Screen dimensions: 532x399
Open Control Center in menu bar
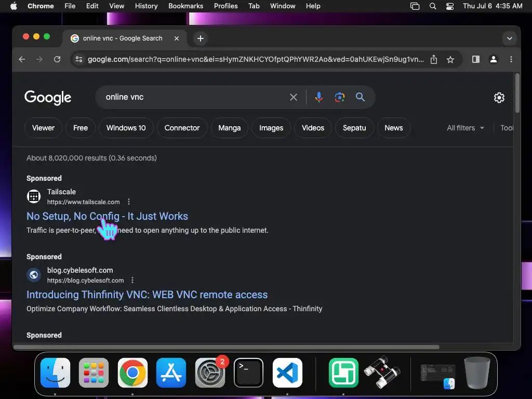(450, 6)
